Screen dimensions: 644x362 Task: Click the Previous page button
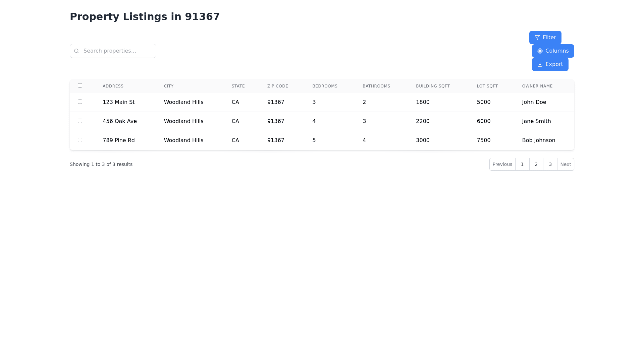[x=502, y=164]
